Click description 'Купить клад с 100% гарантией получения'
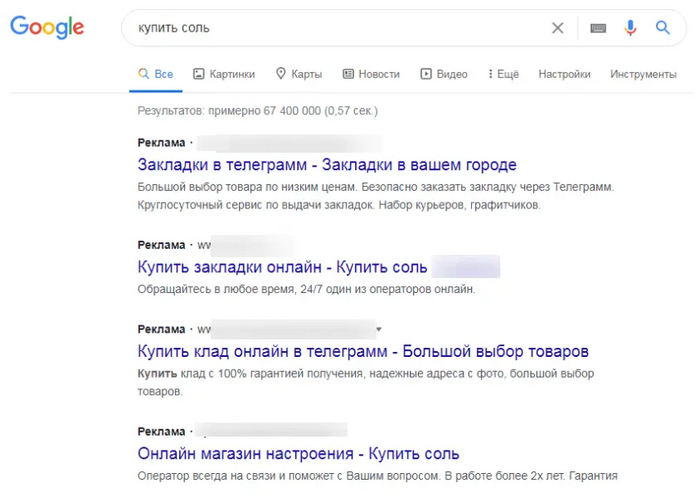Viewport: 700px width, 498px height. click(250, 374)
